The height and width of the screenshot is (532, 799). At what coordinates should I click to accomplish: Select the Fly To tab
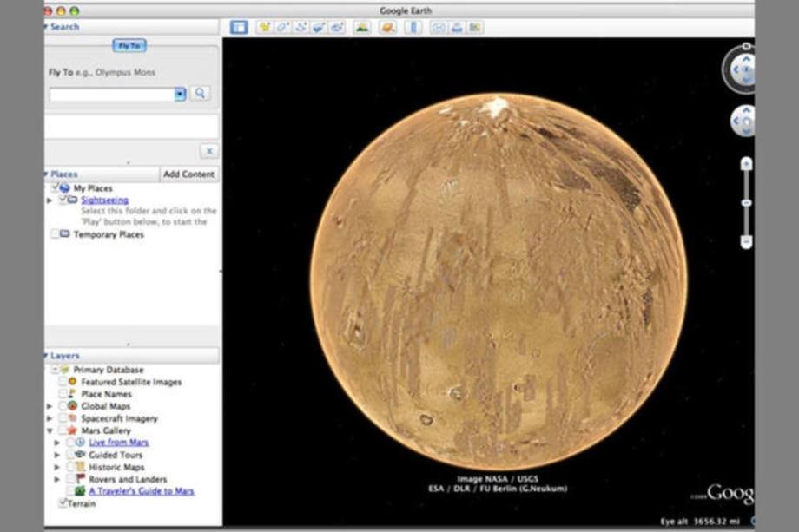(x=129, y=46)
